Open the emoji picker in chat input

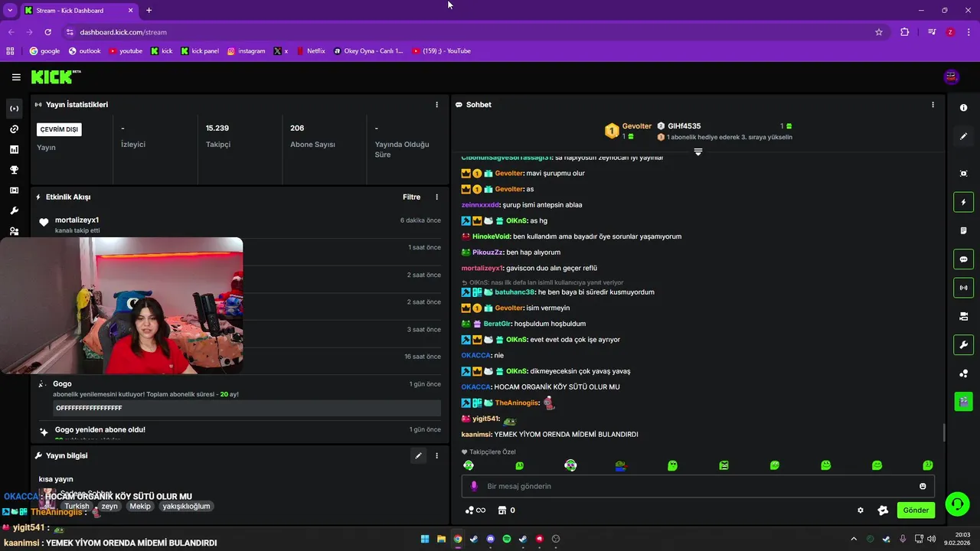(923, 486)
